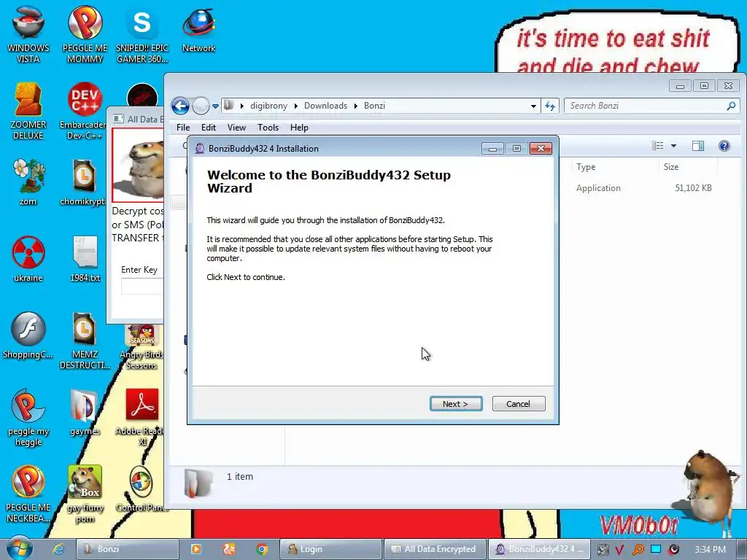The width and height of the screenshot is (747, 560).
Task: Open the View menu in Explorer
Action: tap(236, 128)
